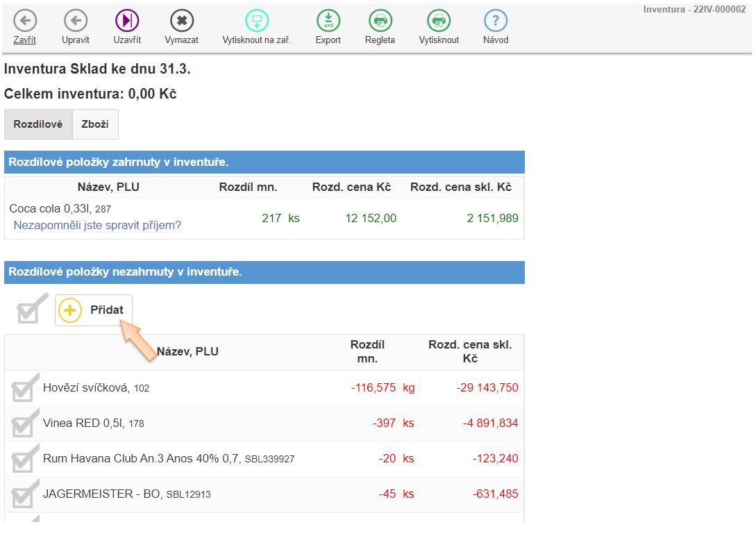Select the Rozdílové tab
Screen dimensions: 756x554
[x=38, y=124]
